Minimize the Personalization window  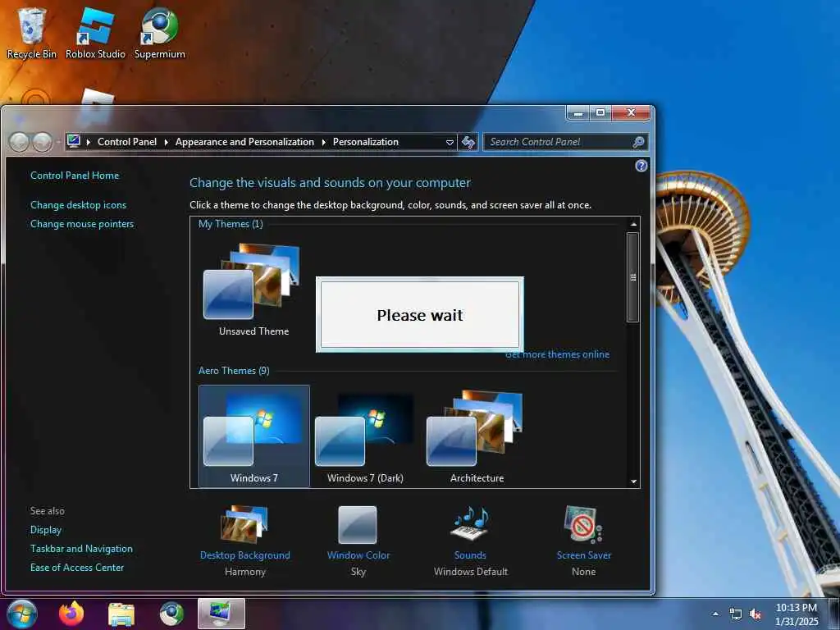pos(578,113)
